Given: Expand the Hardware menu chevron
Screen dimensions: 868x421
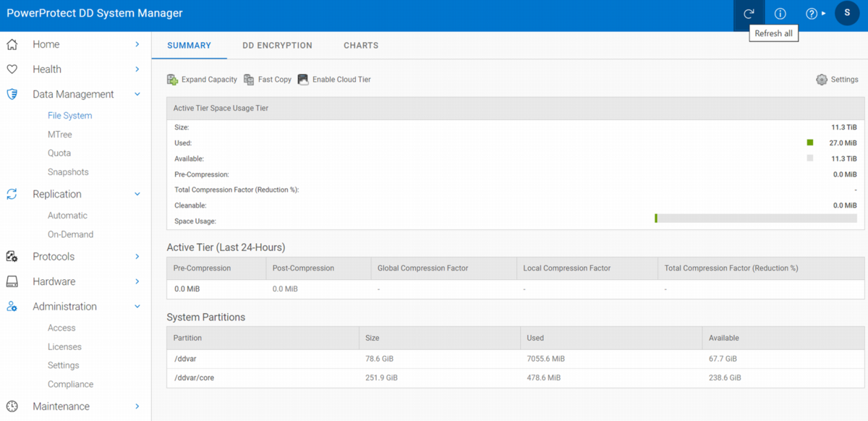Looking at the screenshot, I should (137, 281).
